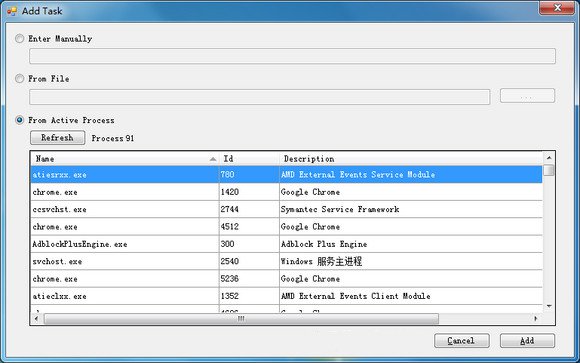
Task: Select the From File radio button
Action: click(x=20, y=78)
